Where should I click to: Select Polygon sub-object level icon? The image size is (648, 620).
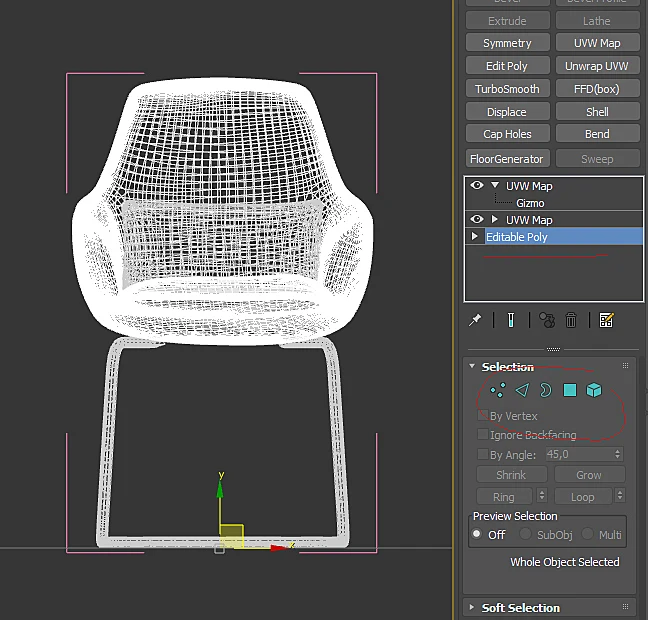(570, 390)
